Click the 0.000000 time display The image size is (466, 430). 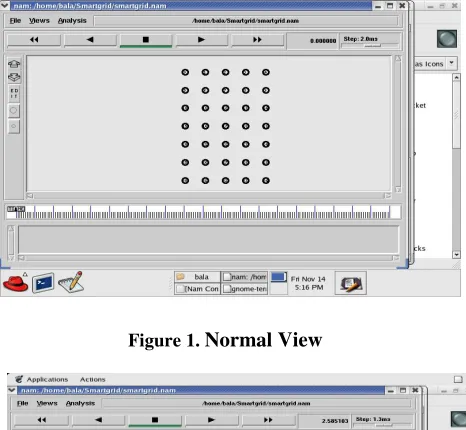pyautogui.click(x=312, y=41)
